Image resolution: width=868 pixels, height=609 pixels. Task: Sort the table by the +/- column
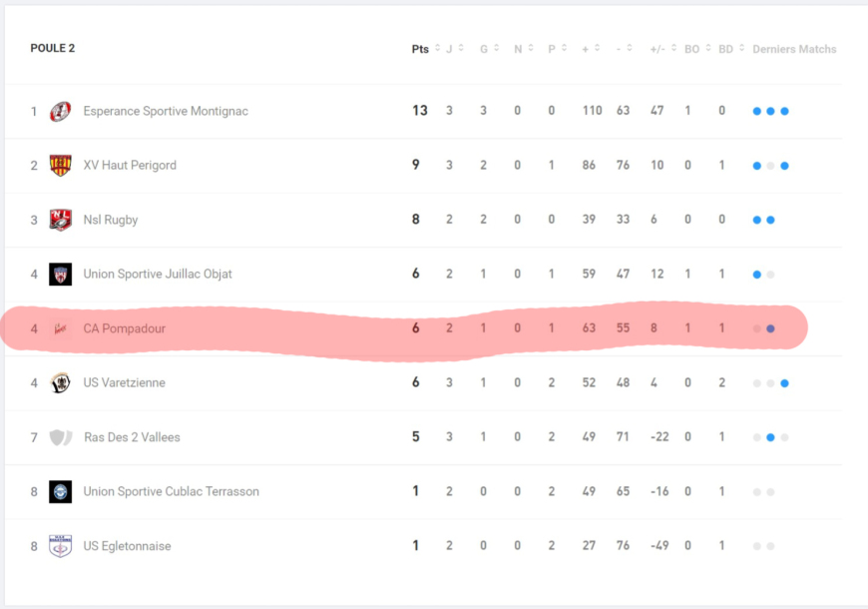pos(662,49)
